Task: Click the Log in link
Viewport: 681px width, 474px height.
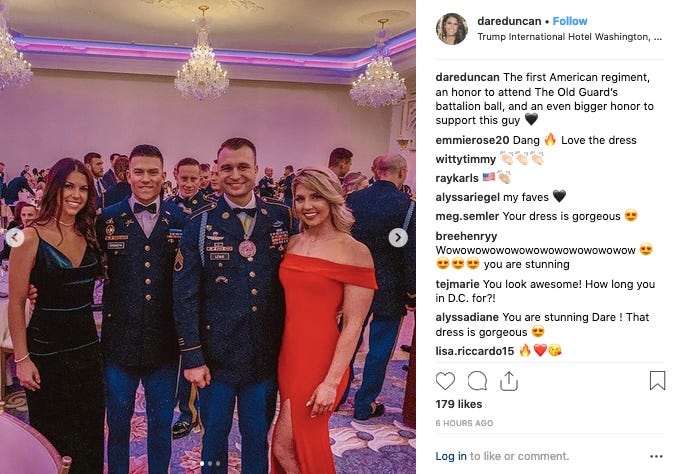Action: pyautogui.click(x=451, y=456)
